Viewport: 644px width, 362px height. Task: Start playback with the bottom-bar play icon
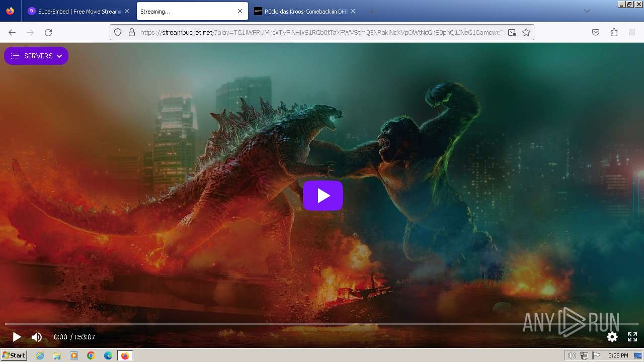coord(17,337)
